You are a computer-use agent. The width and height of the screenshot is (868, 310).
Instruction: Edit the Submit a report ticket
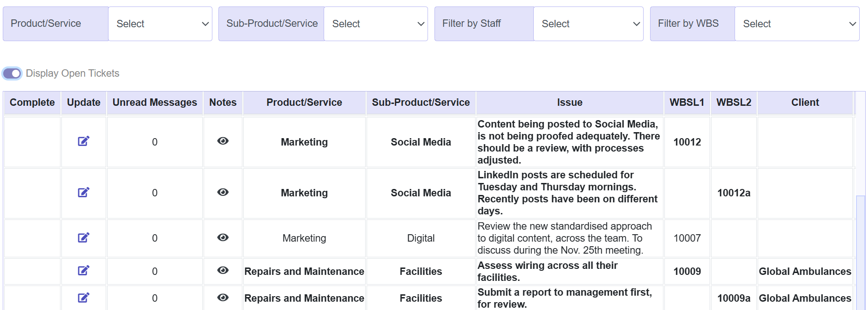coord(84,298)
